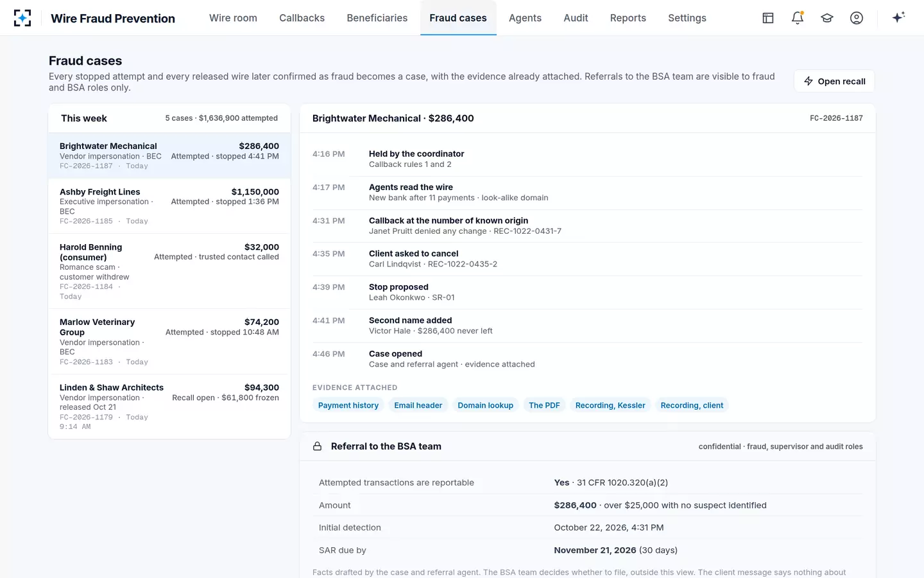Open the Beneficiaries tab
The image size is (924, 578).
(377, 18)
